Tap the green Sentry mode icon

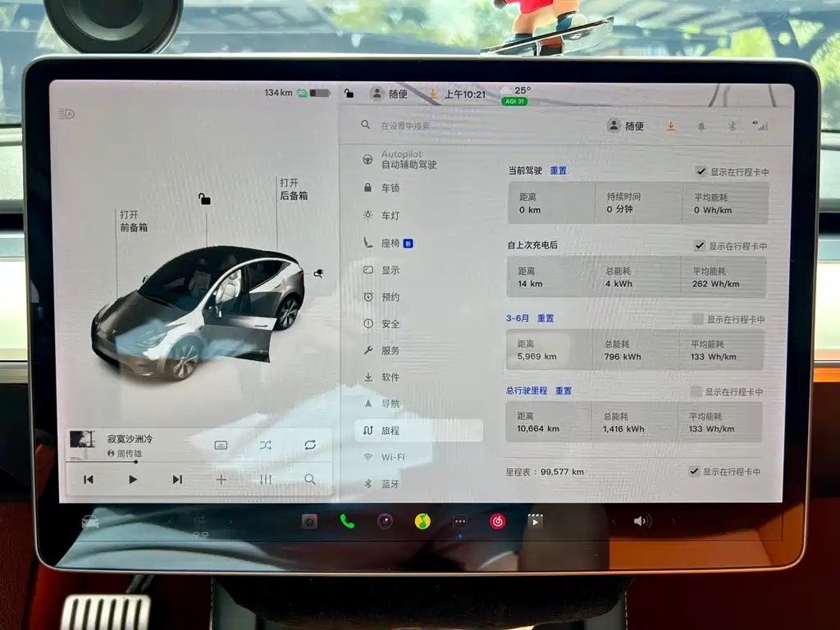(302, 94)
